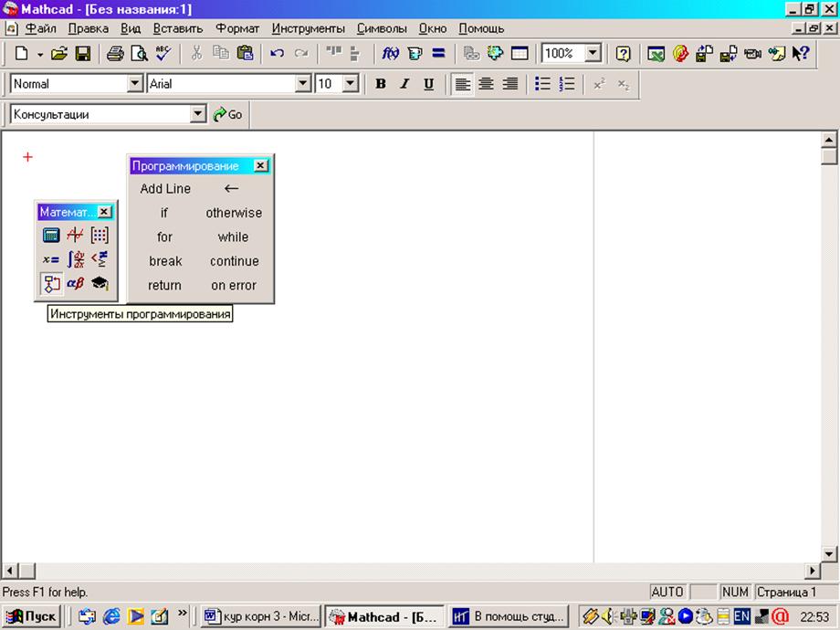Click the Insert Function f(x) icon
Image resolution: width=840 pixels, height=630 pixels.
coord(390,54)
